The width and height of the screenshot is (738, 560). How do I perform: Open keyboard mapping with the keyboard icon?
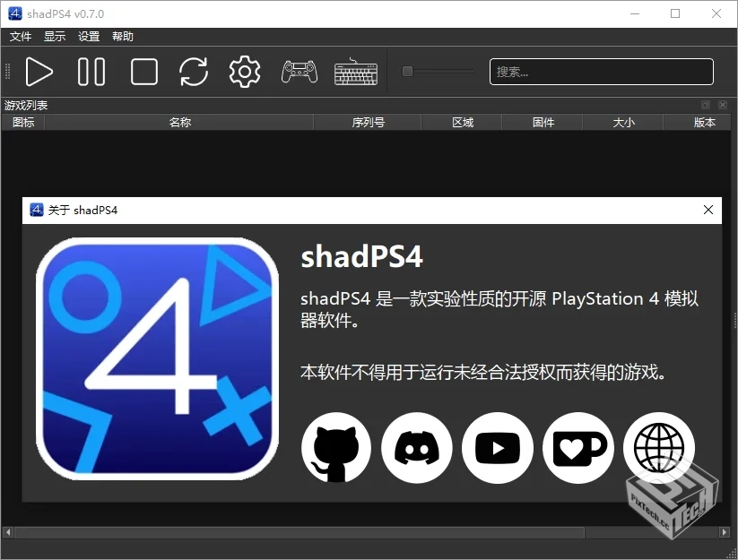pyautogui.click(x=355, y=72)
